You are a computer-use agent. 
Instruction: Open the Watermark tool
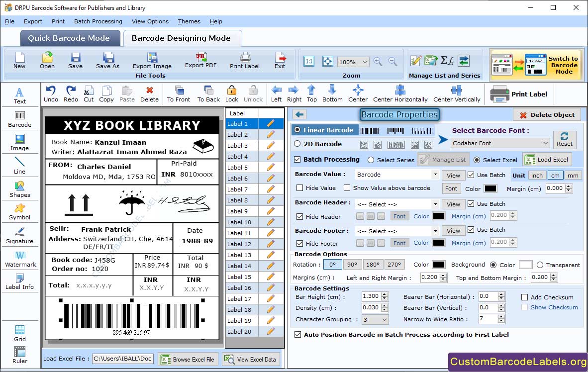(20, 259)
